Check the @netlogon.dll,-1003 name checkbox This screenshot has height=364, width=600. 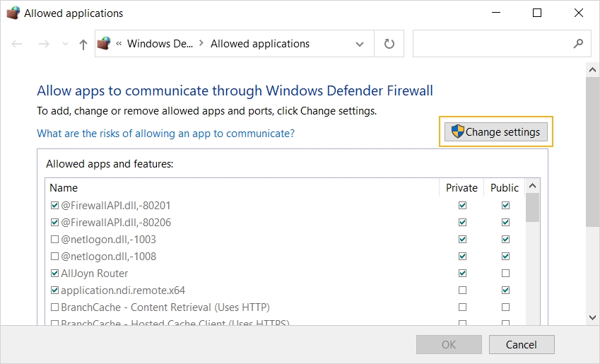[55, 240]
